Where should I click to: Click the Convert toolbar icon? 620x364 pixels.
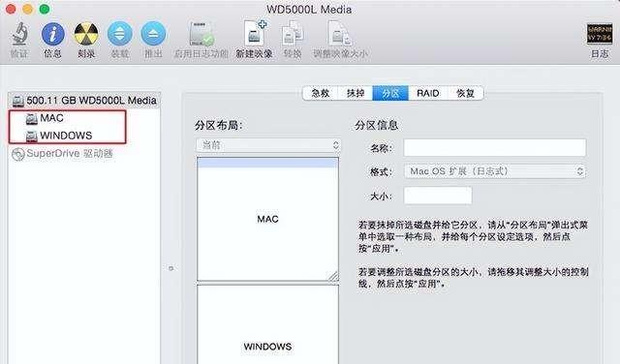tap(293, 34)
